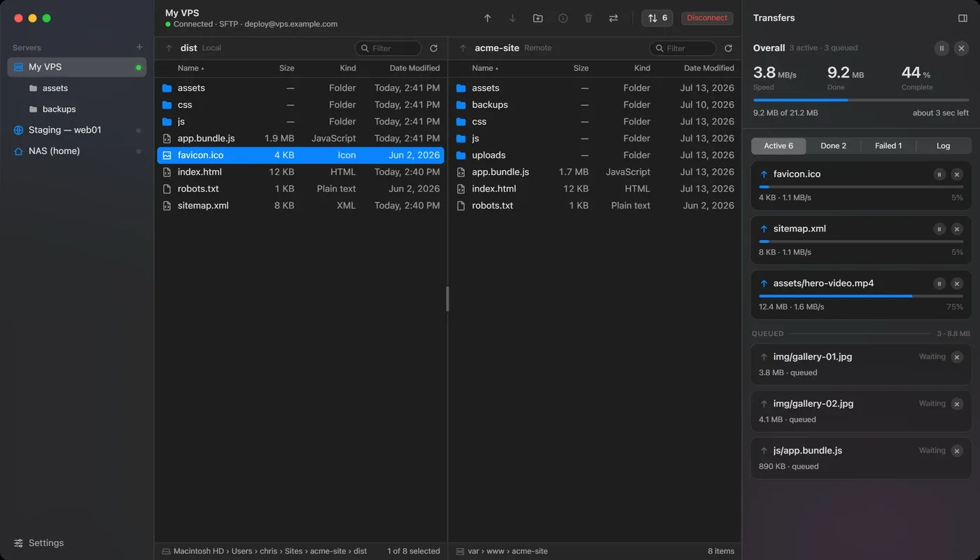The width and height of the screenshot is (980, 560).
Task: Click the upload arrow in the toolbar
Action: [x=488, y=18]
